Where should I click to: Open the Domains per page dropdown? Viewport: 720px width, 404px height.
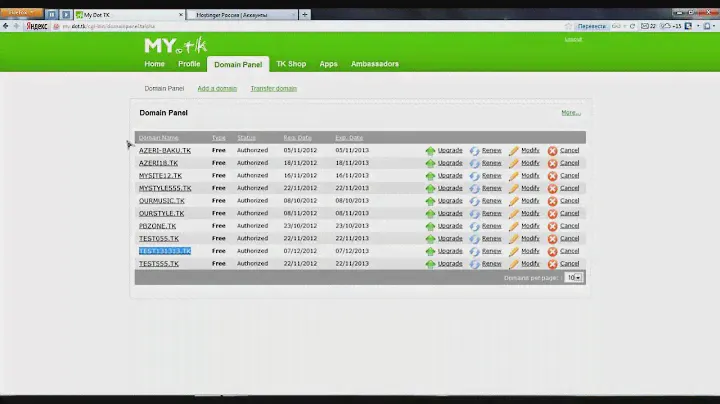tap(573, 277)
